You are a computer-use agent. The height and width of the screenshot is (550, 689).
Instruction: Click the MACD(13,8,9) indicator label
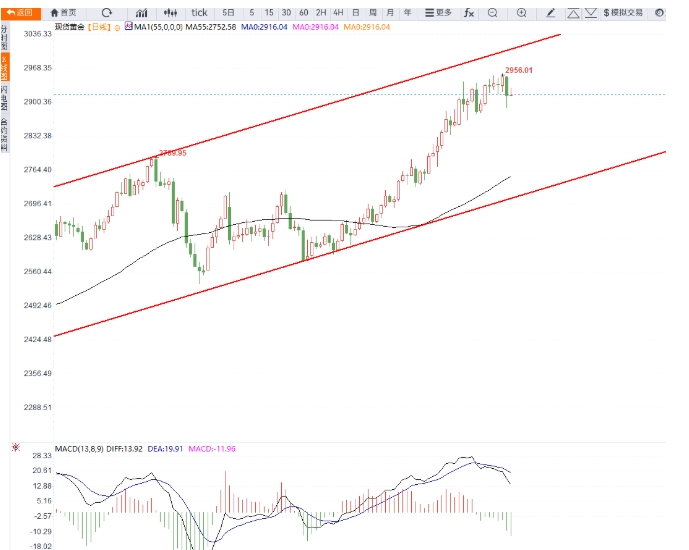click(x=79, y=449)
